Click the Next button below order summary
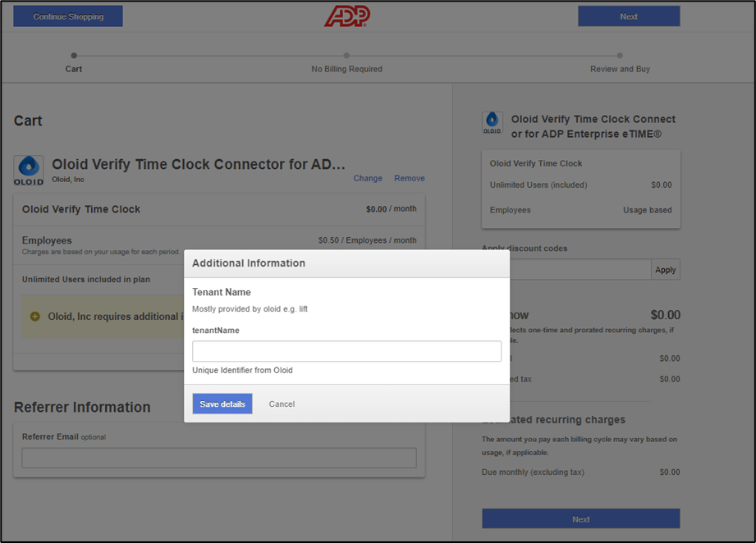The width and height of the screenshot is (756, 543). click(580, 519)
